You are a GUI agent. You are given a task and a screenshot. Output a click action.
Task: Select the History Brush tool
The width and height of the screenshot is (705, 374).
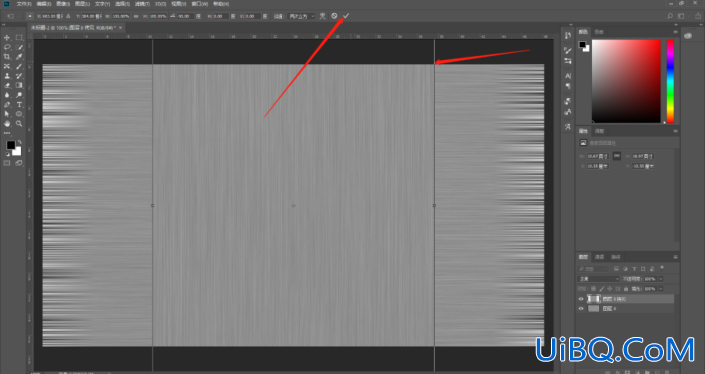click(19, 76)
